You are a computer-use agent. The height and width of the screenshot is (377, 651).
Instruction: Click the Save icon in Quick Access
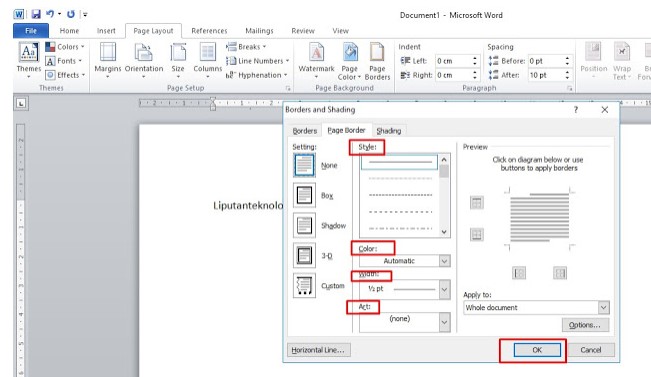[x=36, y=14]
